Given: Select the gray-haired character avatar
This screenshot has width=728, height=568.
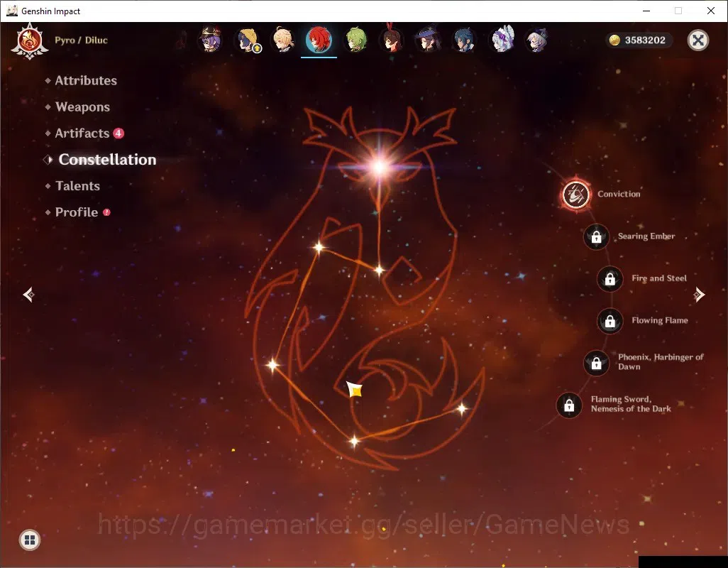Looking at the screenshot, I should point(538,40).
